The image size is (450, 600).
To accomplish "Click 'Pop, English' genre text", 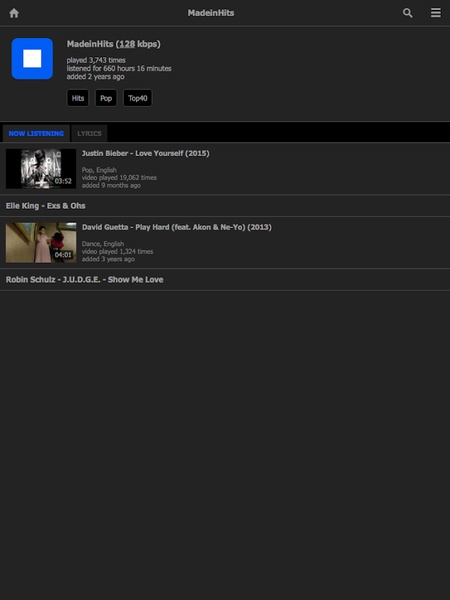I will tap(99, 170).
